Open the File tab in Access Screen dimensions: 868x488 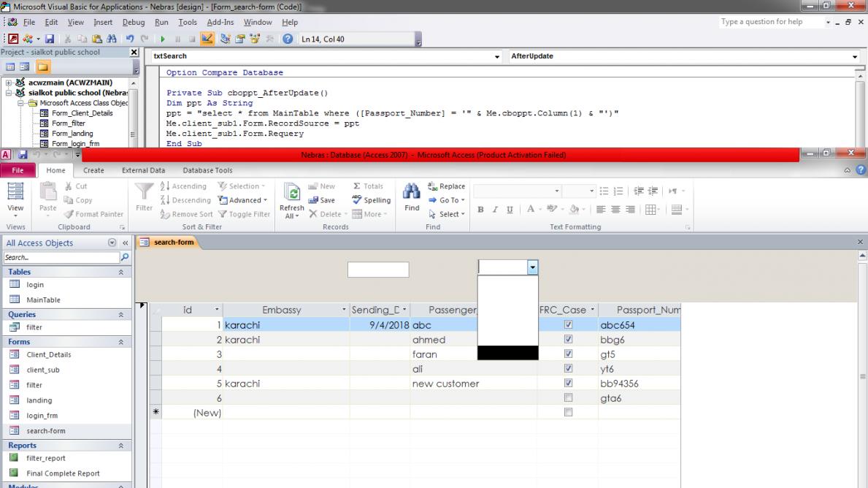click(18, 170)
